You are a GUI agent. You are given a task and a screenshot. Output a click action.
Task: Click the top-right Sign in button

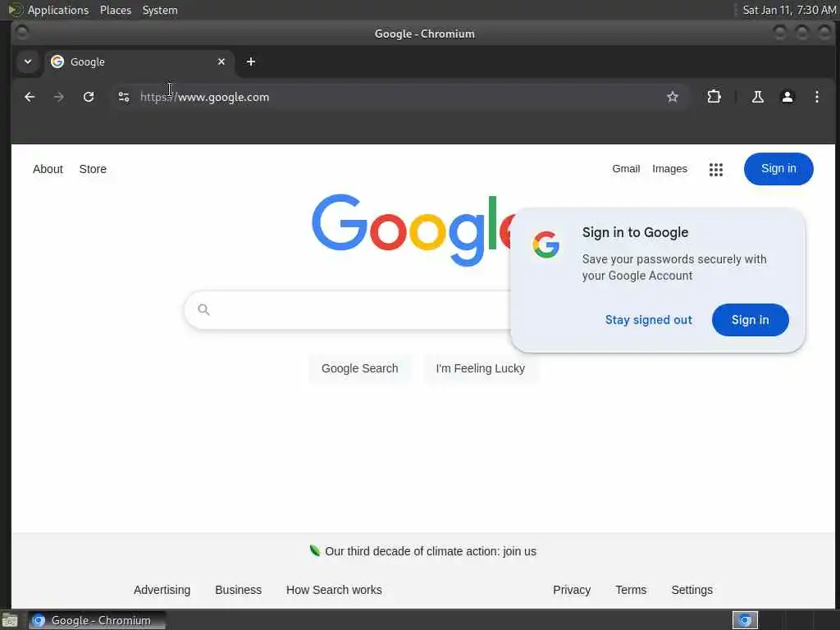(x=778, y=169)
